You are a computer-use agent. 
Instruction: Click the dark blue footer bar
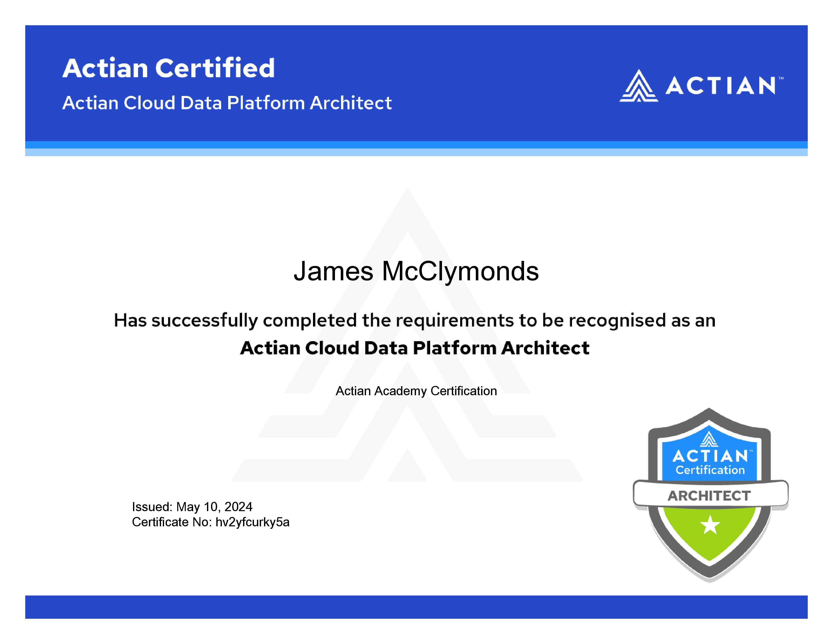[416, 607]
